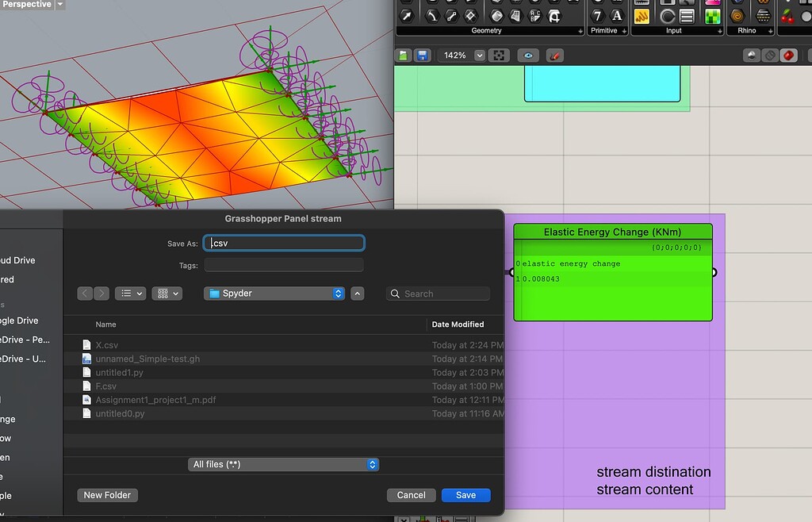Expand the Geometry tab panel
Screen dimensions: 812x522
[580, 31]
